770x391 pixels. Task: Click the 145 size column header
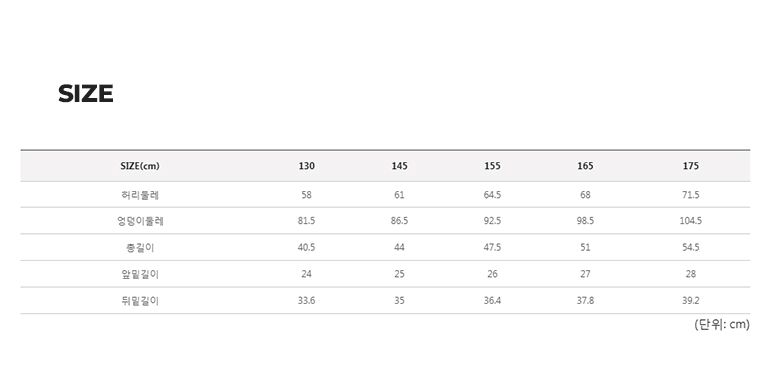pyautogui.click(x=399, y=166)
